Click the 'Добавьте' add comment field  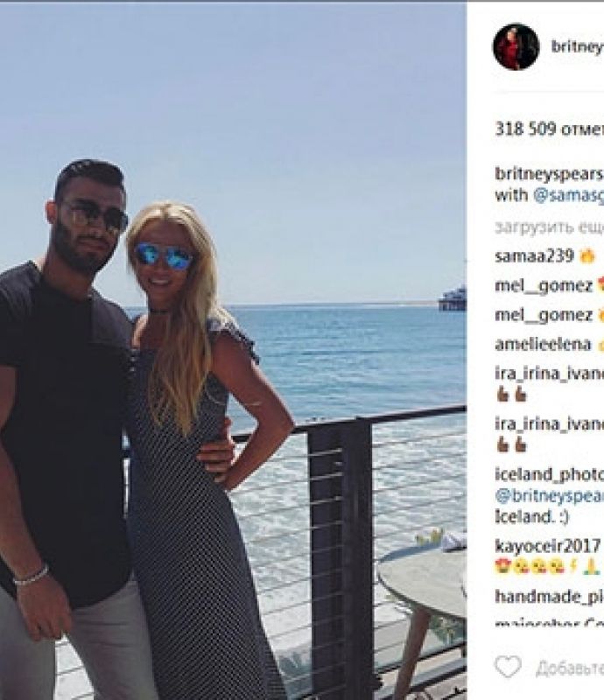570,668
